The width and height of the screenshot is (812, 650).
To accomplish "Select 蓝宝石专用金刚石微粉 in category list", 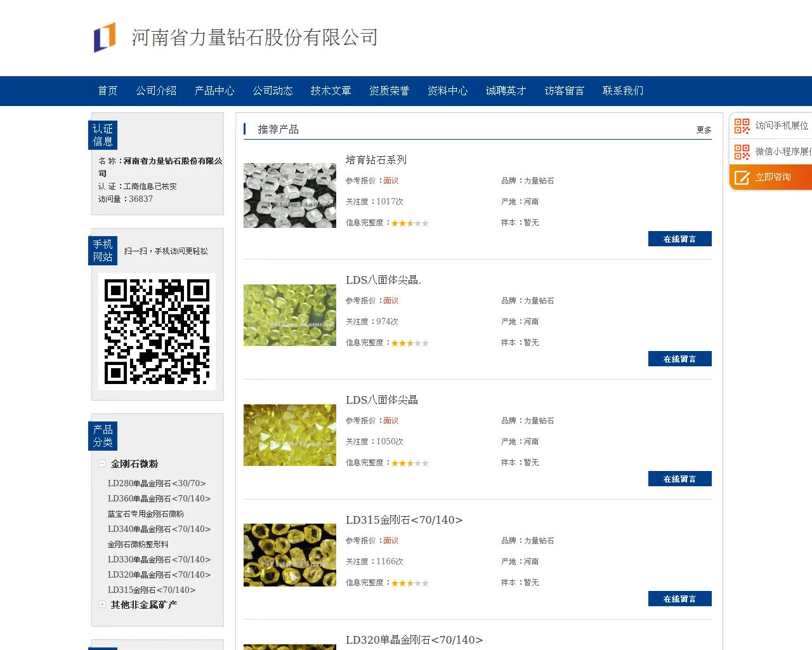I will tap(145, 514).
